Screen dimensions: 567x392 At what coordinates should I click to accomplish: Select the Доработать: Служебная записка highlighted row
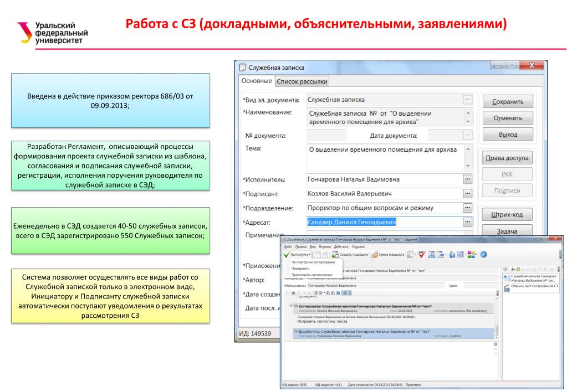click(393, 333)
